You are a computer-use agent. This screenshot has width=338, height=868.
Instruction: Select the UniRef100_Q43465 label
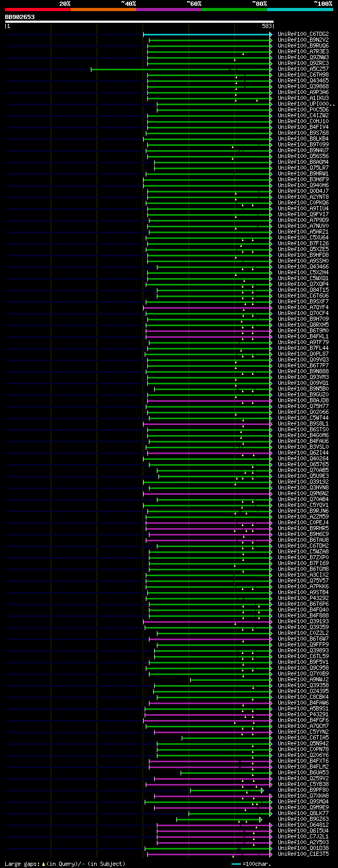pos(303,80)
